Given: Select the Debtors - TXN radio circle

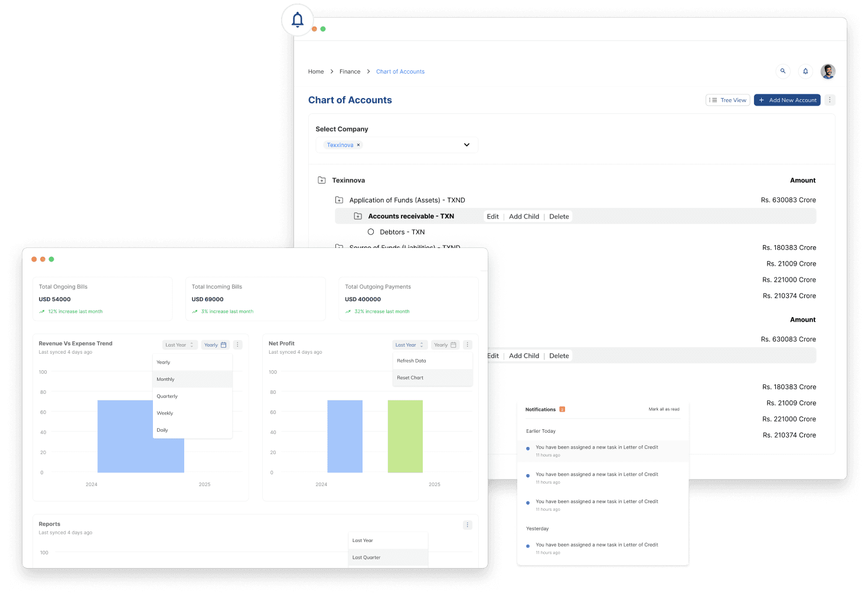Looking at the screenshot, I should [371, 232].
